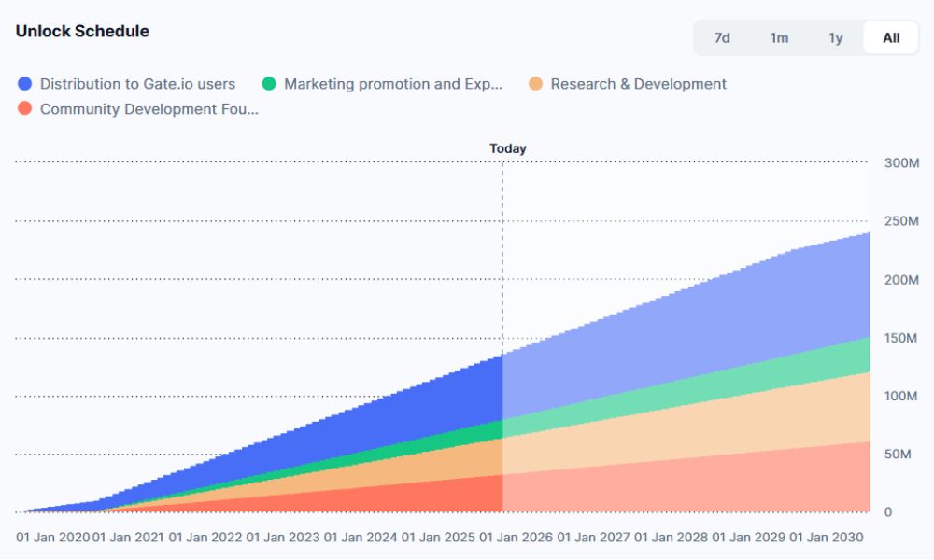934x560 pixels.
Task: Click the Unlock Schedule heading
Action: [x=82, y=31]
